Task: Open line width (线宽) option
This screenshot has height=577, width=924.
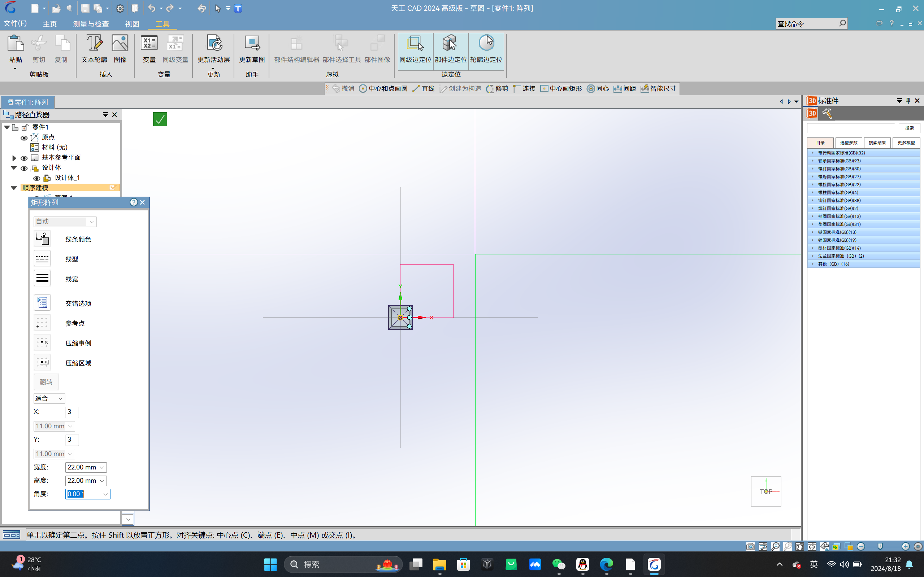Action: pyautogui.click(x=42, y=279)
